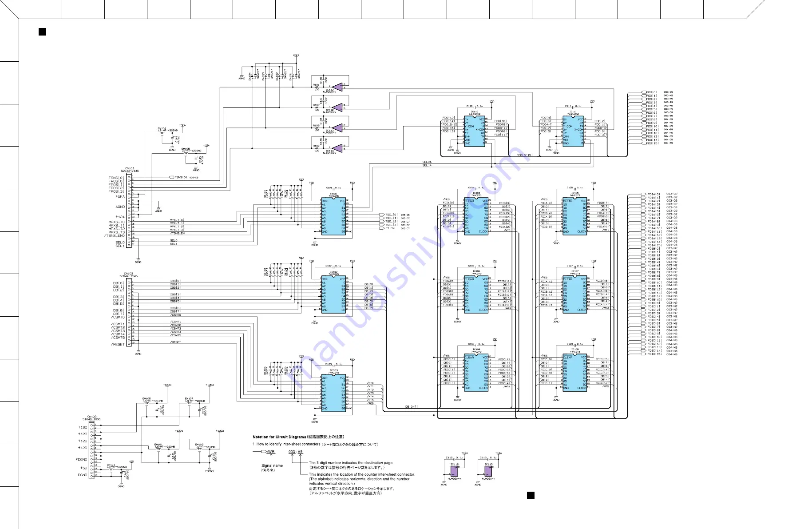Click the '003 : V9' example label

[295, 452]
